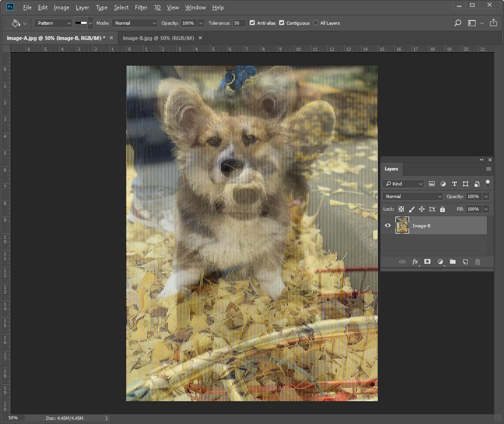
Task: Enable the All Layers checkbox
Action: coord(315,23)
